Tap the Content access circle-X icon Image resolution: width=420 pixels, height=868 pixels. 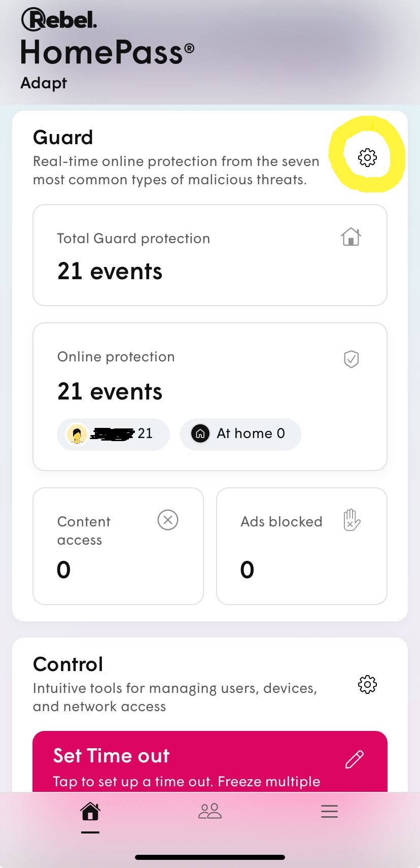coord(168,520)
